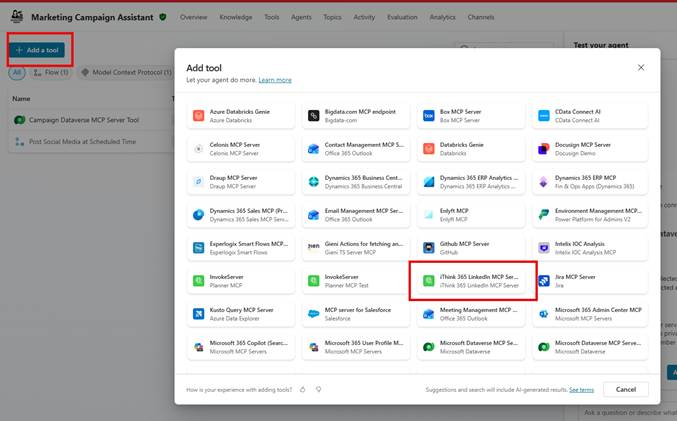Open Campaign Dataverse MCP Server Tool row

click(x=84, y=120)
